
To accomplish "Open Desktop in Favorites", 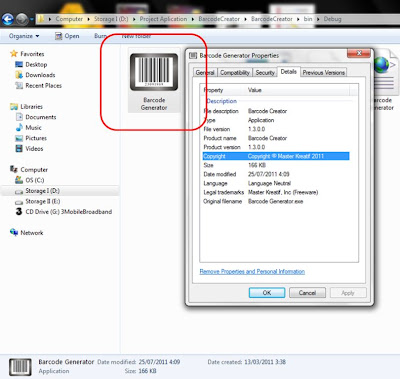I will click(x=36, y=64).
